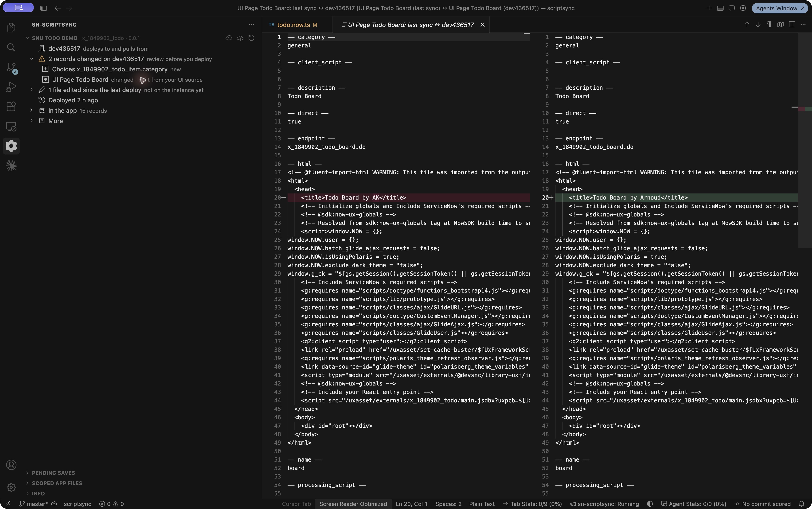Toggle primary sidebar visibility
The height and width of the screenshot is (509, 812).
tap(43, 8)
